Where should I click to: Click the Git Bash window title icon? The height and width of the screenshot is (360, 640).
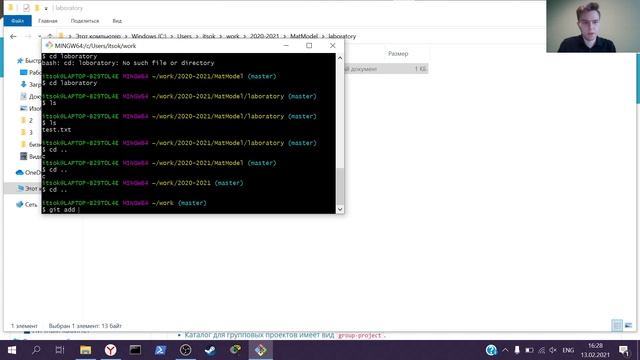49,45
